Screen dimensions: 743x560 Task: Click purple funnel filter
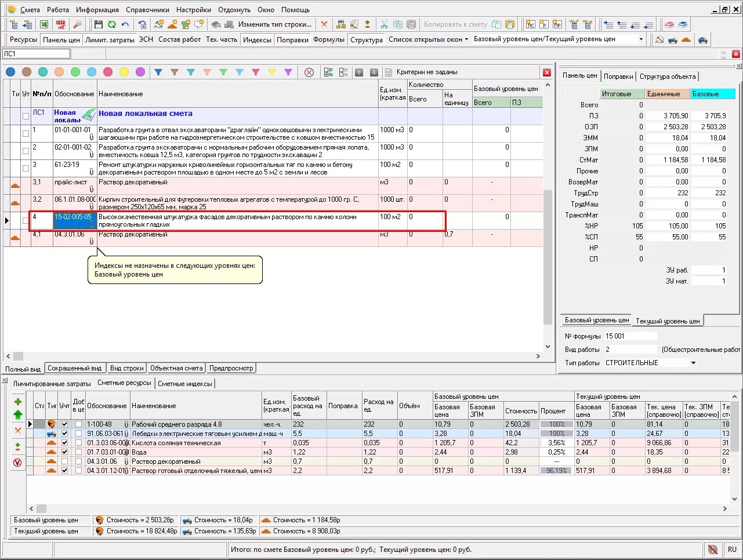coord(288,72)
